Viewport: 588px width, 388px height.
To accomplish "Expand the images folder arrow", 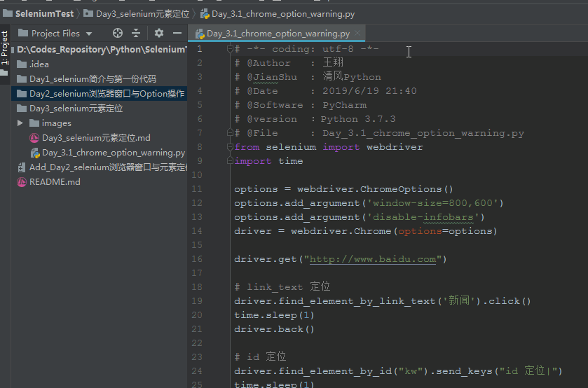I will pos(20,123).
